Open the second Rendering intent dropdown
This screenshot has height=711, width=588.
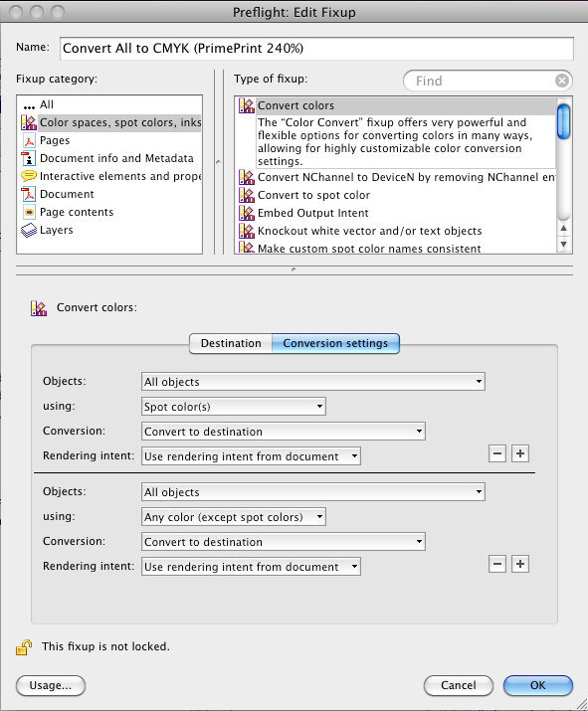(251, 567)
